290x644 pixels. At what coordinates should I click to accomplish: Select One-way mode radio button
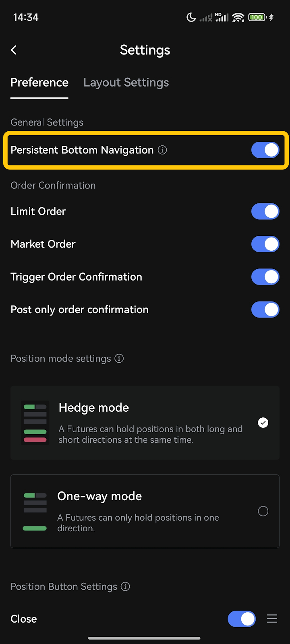263,511
